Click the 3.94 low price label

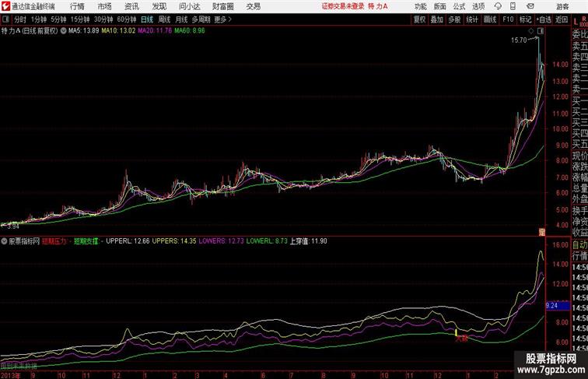[x=13, y=226]
